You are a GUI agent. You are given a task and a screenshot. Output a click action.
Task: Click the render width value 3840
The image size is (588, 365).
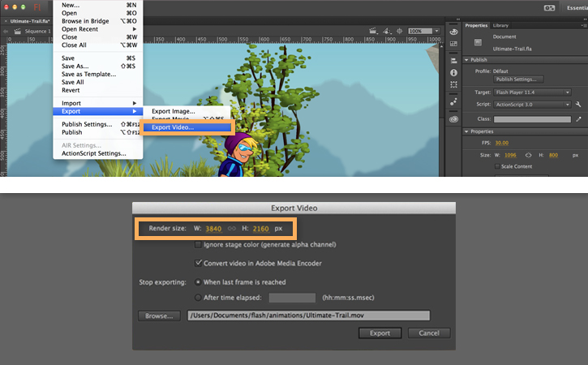pyautogui.click(x=213, y=229)
